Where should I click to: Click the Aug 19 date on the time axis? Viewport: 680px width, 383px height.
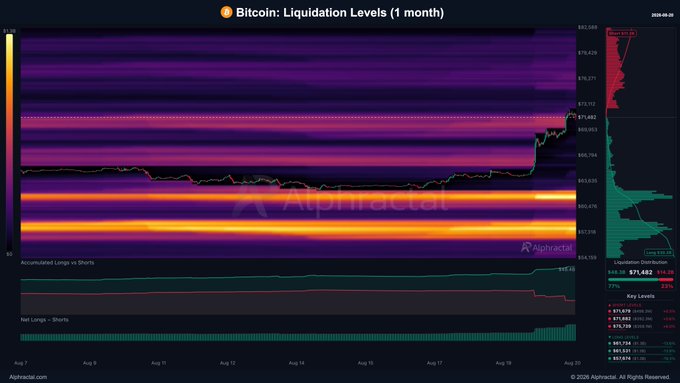point(503,363)
